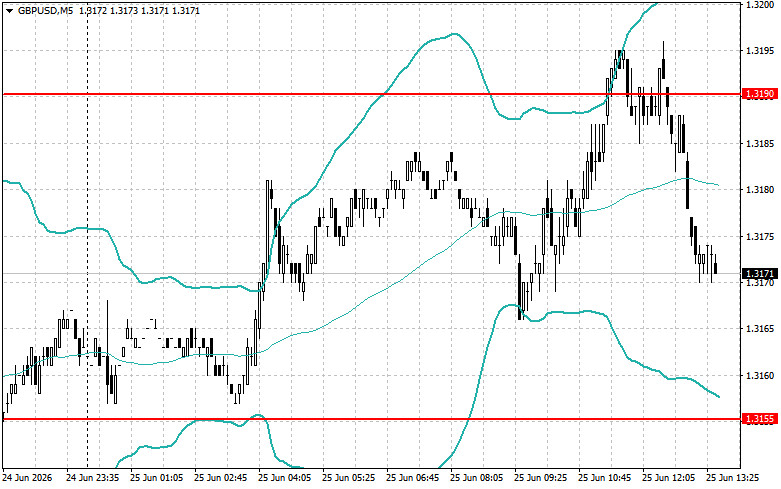Click the 25 Jun 09:25 time label
The width and height of the screenshot is (781, 489).
(540, 478)
